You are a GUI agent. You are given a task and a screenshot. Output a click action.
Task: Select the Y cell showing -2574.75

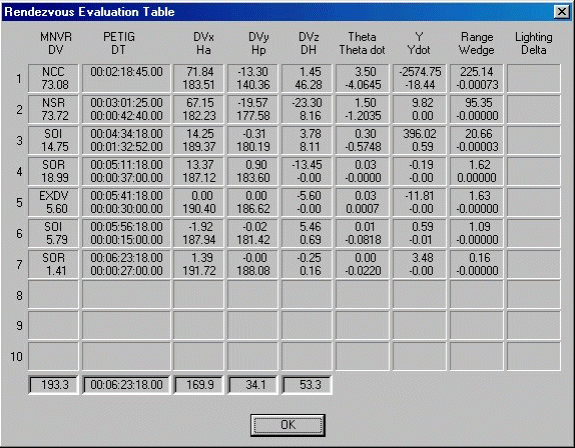point(420,78)
